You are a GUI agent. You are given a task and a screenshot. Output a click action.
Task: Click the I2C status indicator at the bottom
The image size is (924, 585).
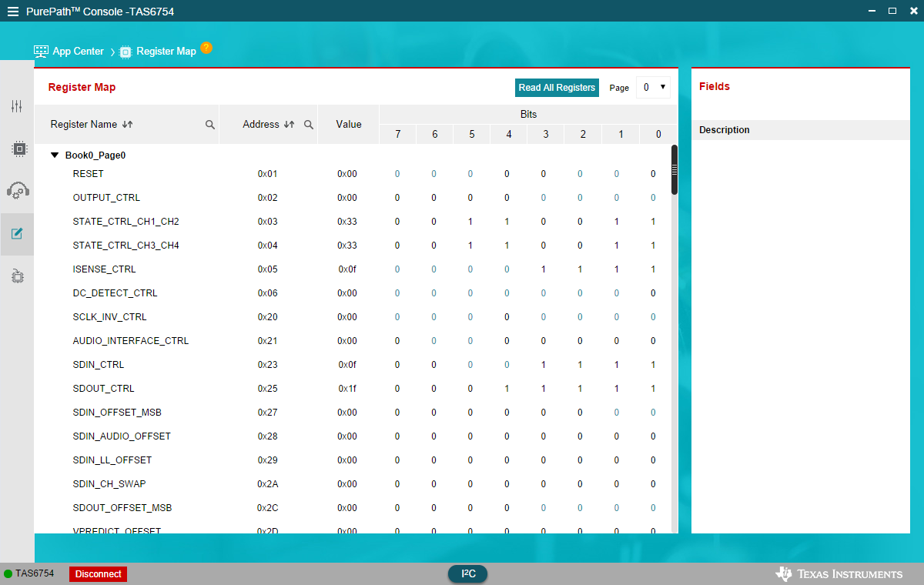point(467,573)
